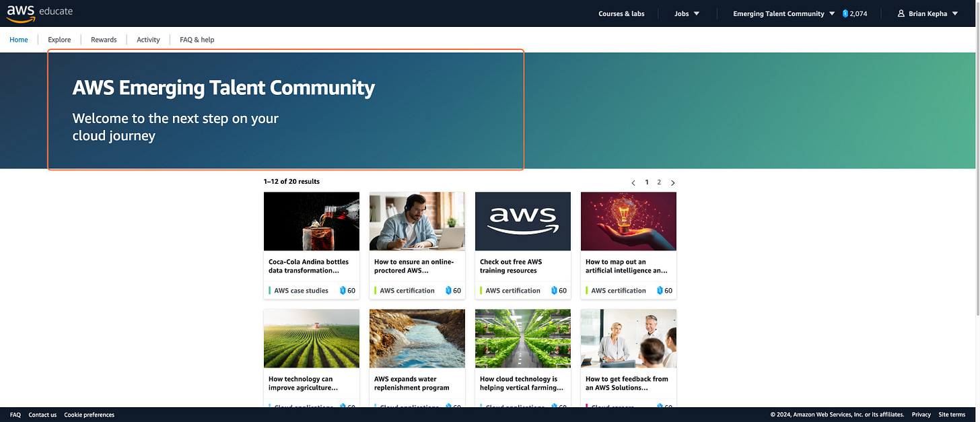Click the vertical farming greenhouse thumbnail

[x=523, y=339]
